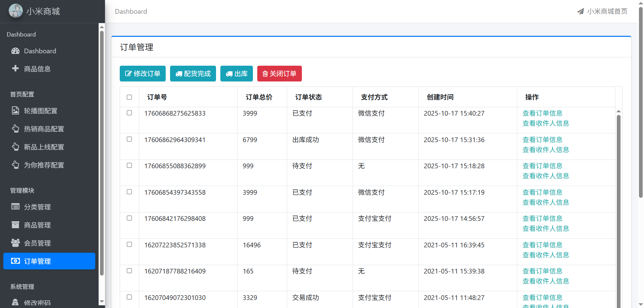View 查看收件人信息 for order 17606862964309341

(x=546, y=150)
